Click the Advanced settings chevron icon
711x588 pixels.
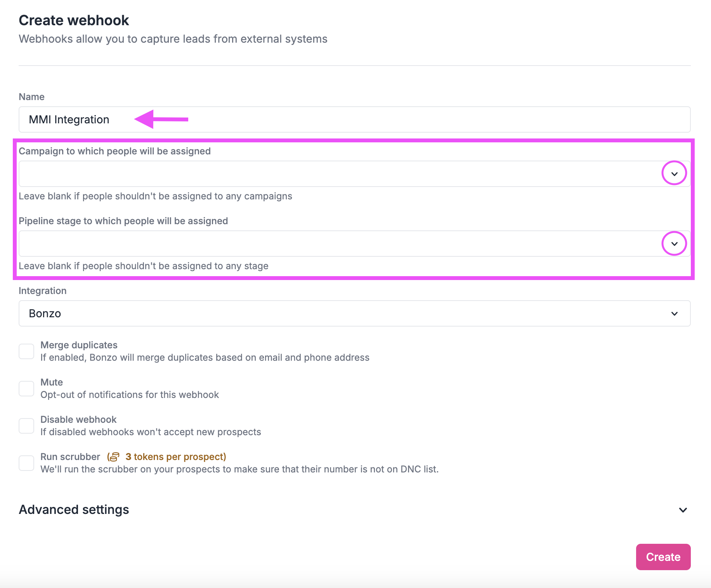tap(683, 510)
